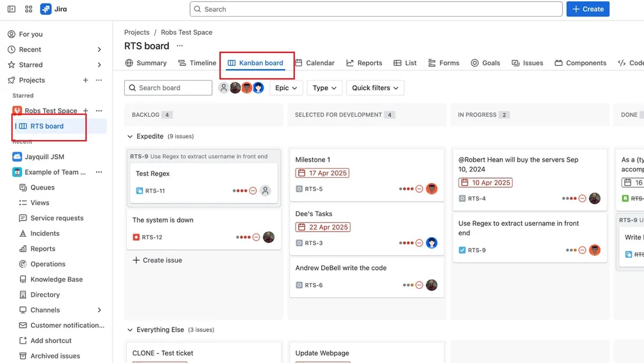Switch to the List tab
This screenshot has height=363, width=644.
(x=405, y=63)
